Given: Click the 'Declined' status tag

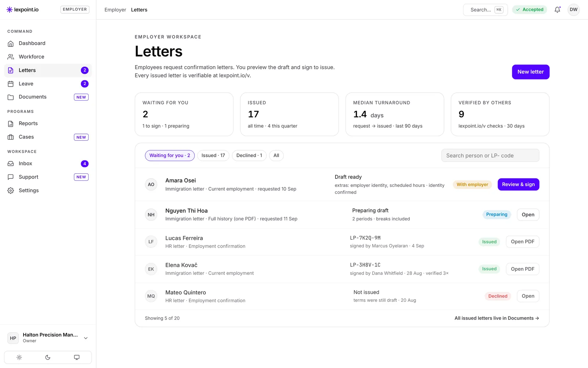Looking at the screenshot, I should coord(498,296).
